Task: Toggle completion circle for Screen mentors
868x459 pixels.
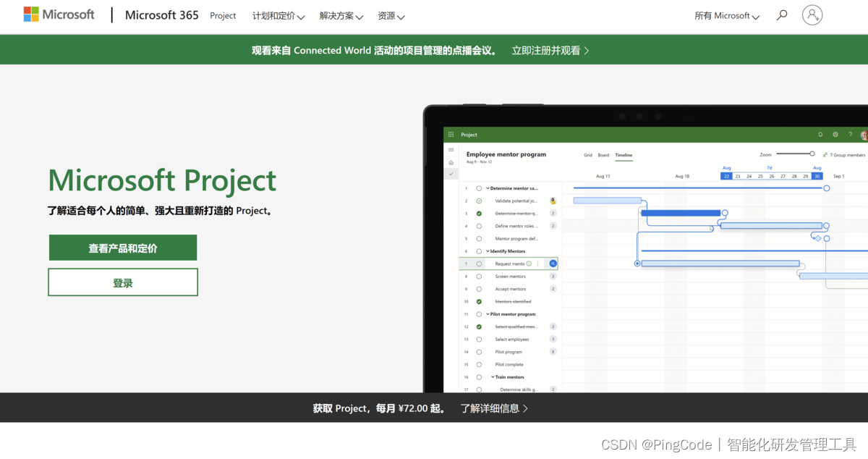Action: (479, 277)
